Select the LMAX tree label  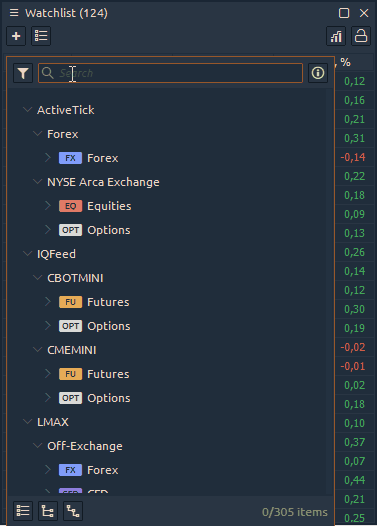53,422
